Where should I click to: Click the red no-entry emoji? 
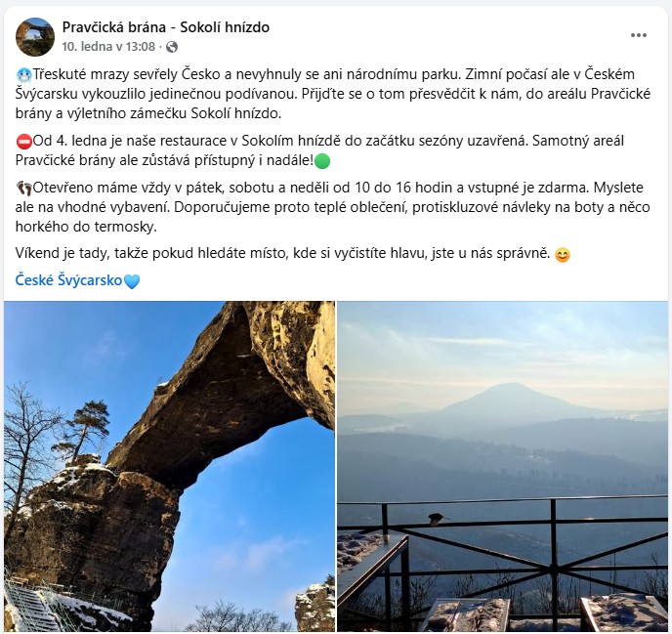(24, 142)
